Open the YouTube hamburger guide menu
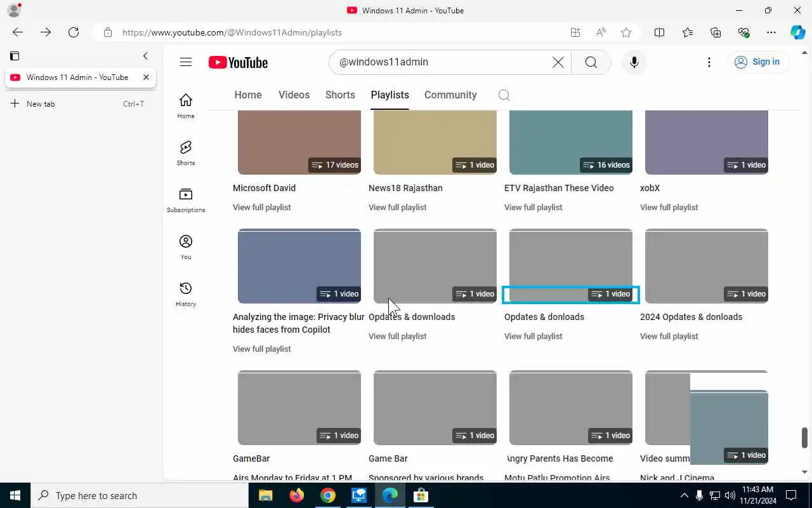Screen dimensions: 812x508 click(x=185, y=62)
